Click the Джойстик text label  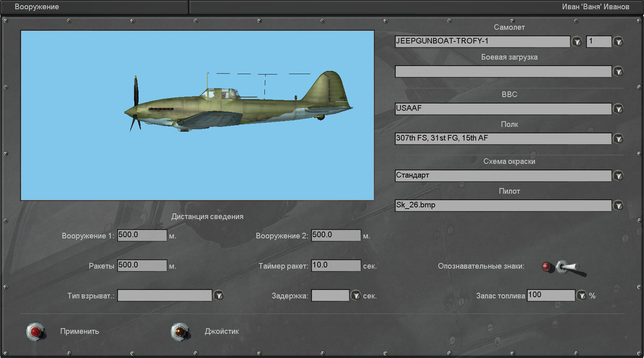point(222,331)
